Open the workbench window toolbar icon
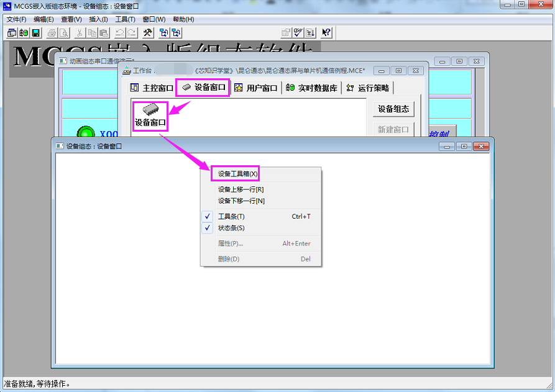Image resolution: width=555 pixels, height=392 pixels. pyautogui.click(x=12, y=33)
